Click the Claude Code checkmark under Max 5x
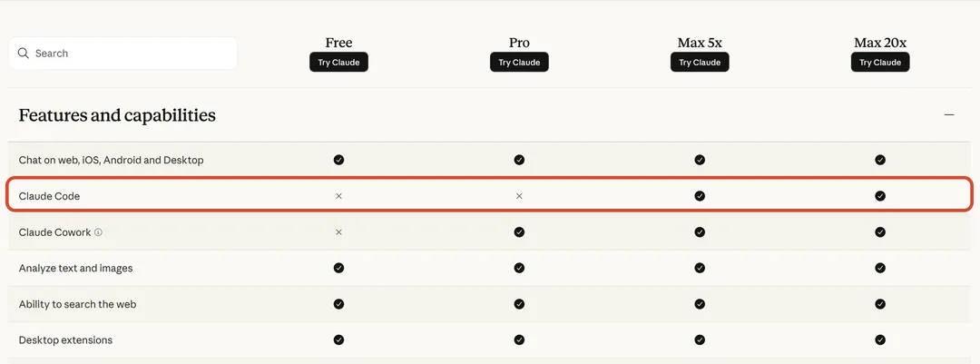The width and height of the screenshot is (980, 364). coord(700,196)
